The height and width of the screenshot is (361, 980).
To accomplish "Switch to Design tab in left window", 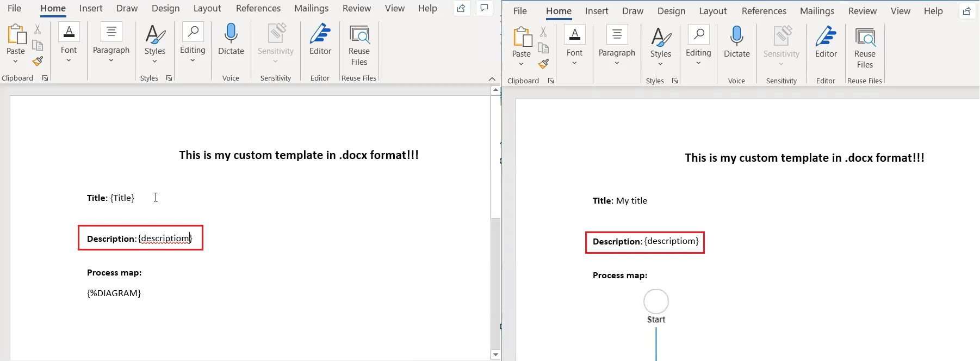I will click(x=166, y=8).
